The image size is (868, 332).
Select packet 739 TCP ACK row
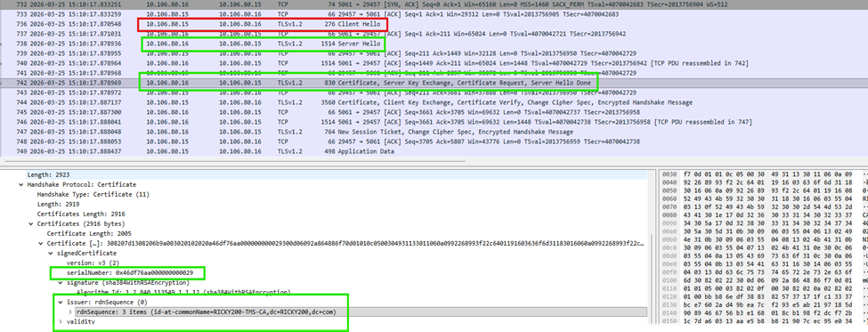tap(434, 53)
